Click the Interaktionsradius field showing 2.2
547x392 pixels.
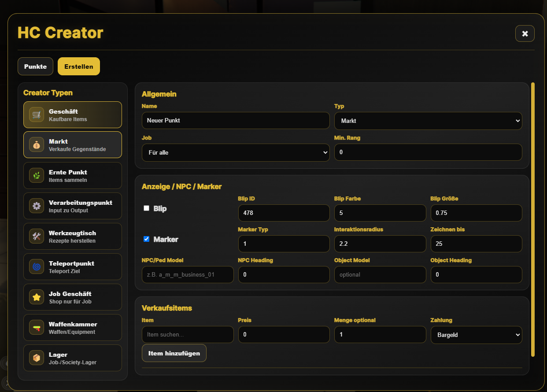[380, 244]
